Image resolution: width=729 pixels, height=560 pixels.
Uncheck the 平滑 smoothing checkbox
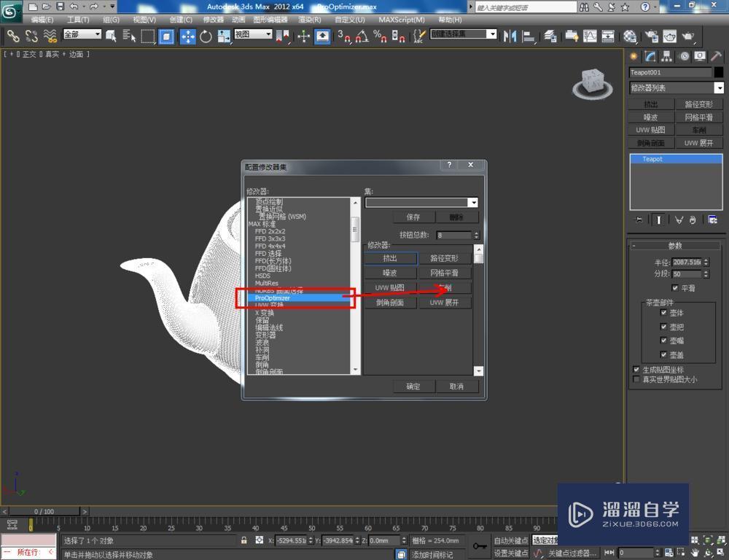coord(674,288)
